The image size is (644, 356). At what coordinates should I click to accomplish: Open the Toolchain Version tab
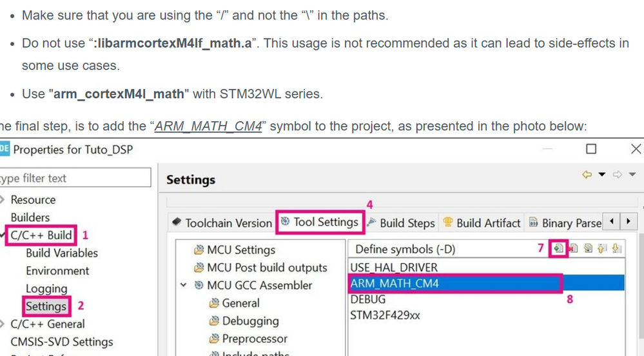tap(222, 223)
